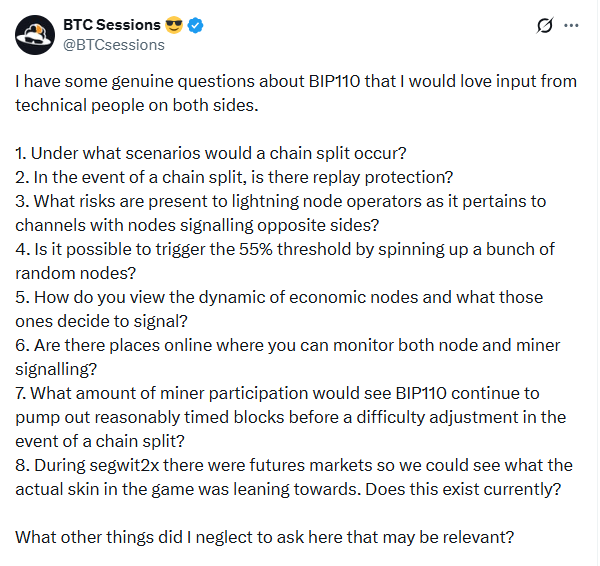The width and height of the screenshot is (600, 566).
Task: Click 'difficulty adjustment' text in question 7
Action: pyautogui.click(x=458, y=417)
